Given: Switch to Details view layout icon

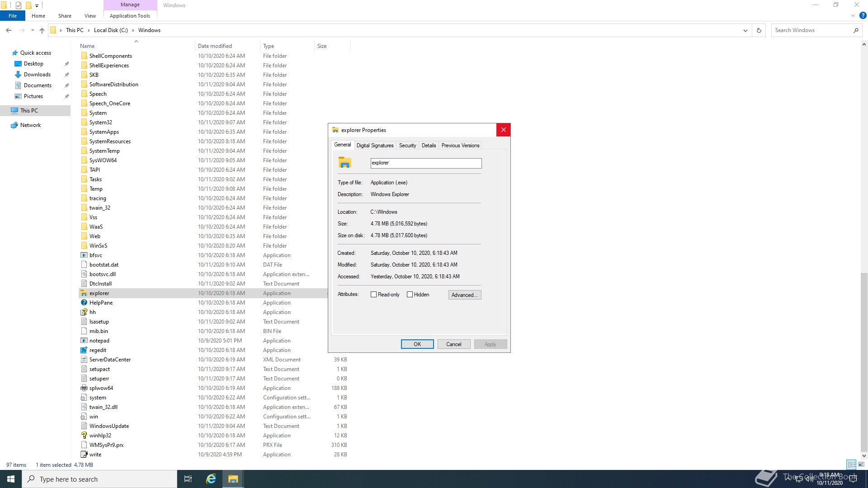Looking at the screenshot, I should [x=851, y=465].
